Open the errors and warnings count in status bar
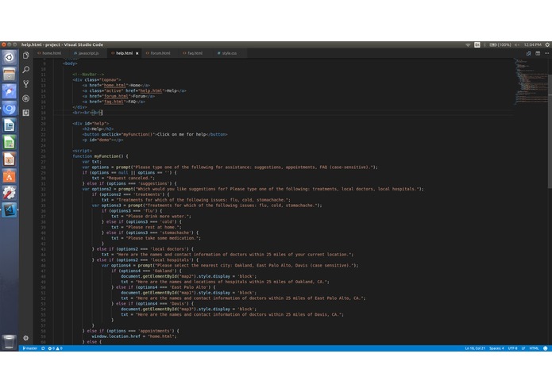The image size is (552, 392). click(56, 348)
